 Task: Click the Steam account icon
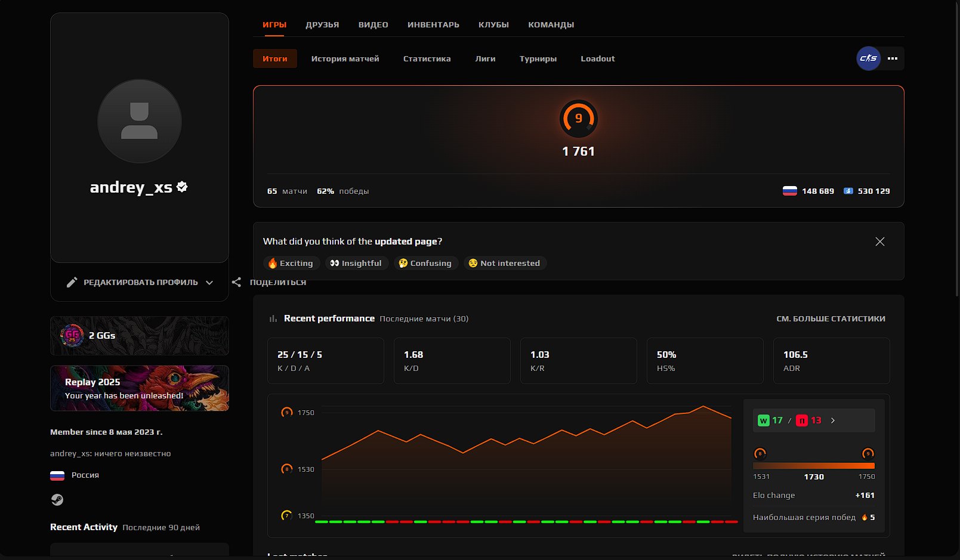tap(57, 500)
